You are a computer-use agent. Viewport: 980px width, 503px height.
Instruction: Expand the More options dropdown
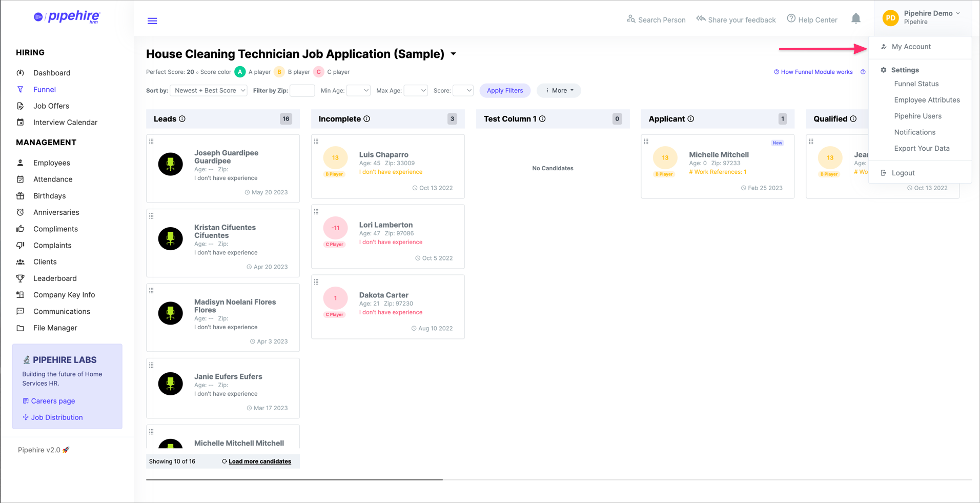[559, 90]
